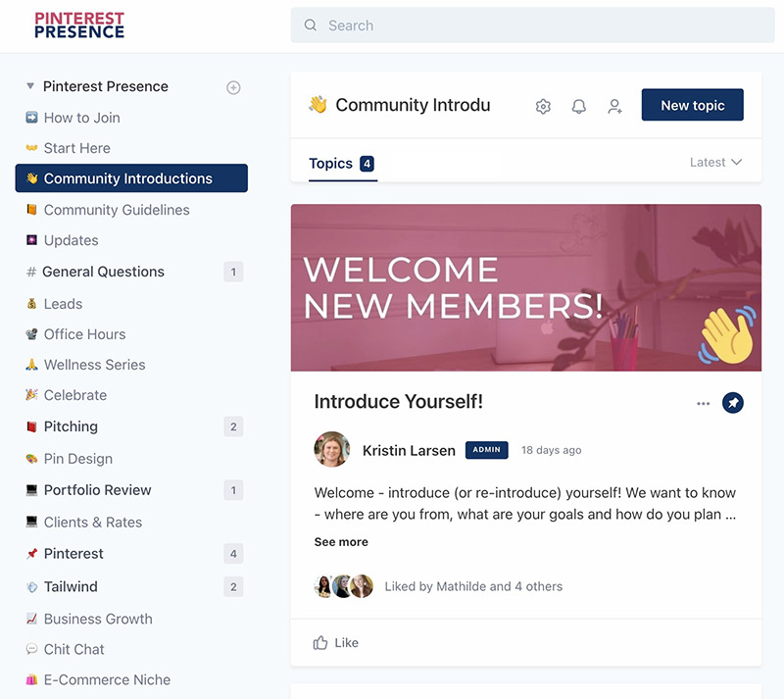Screen dimensions: 784x699
Task: Click the liker avatars beside Liked by Mathilde
Action: pyautogui.click(x=344, y=586)
